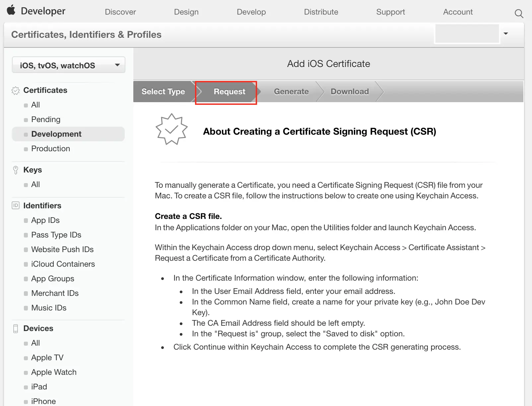Show Apple Watch devices
Screen dimensions: 532x406
[54, 372]
